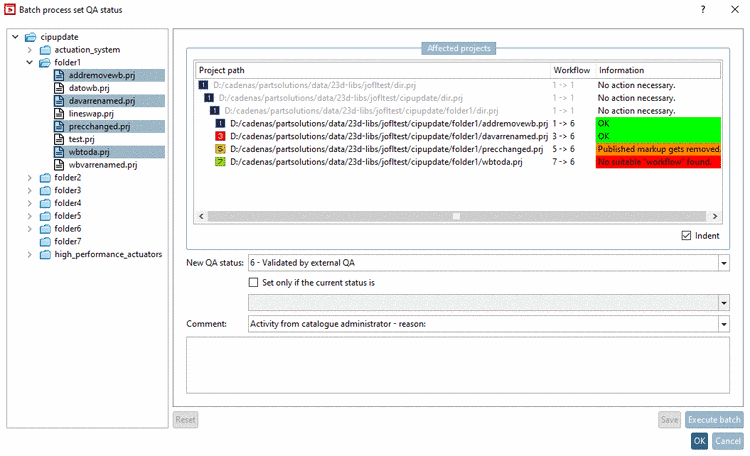
Task: Select the cipupdate/dir.prj greyed row
Action: (341, 98)
